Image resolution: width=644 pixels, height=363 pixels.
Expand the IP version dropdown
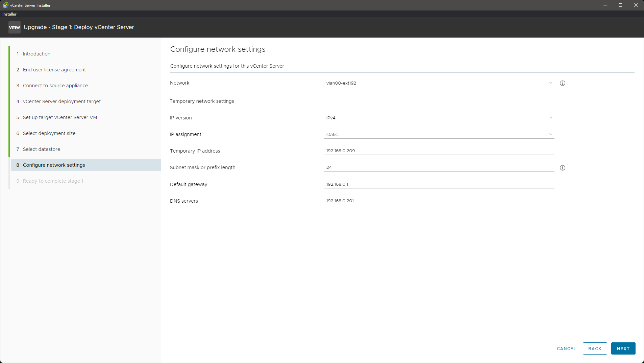click(439, 118)
